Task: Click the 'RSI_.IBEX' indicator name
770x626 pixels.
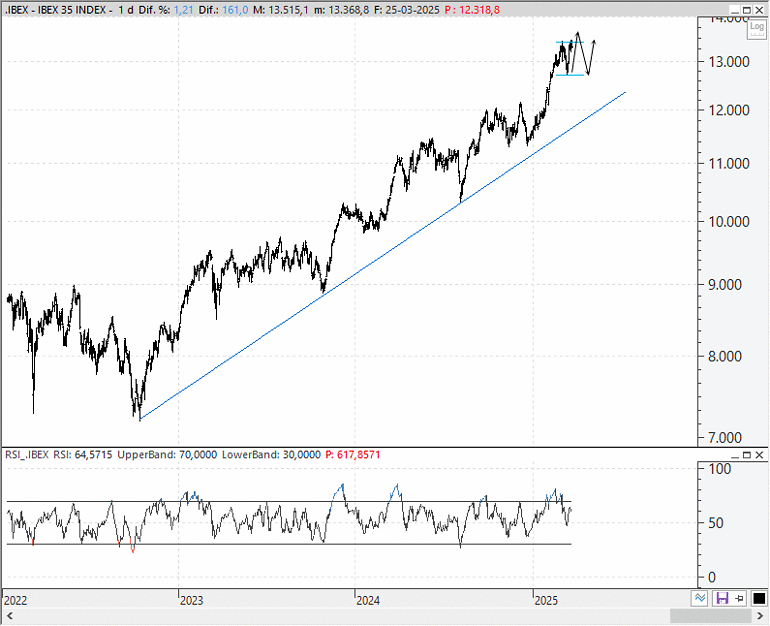Action: pos(27,455)
